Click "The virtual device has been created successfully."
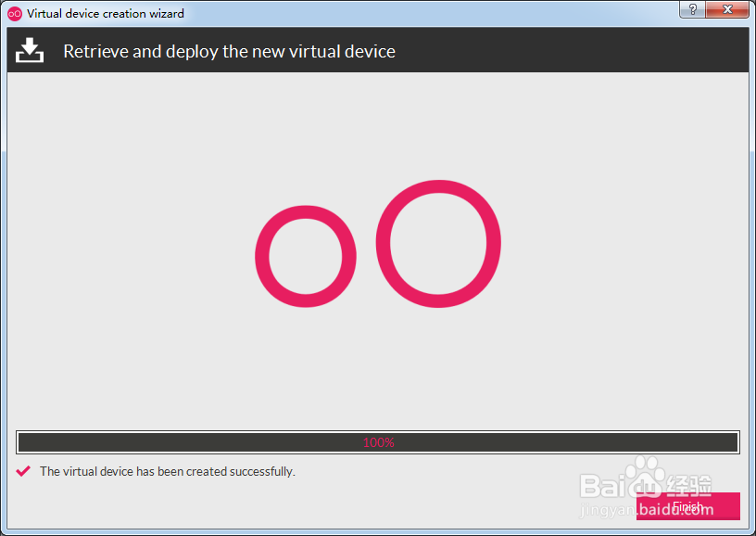Screen dimensions: 756x536 click(x=168, y=471)
